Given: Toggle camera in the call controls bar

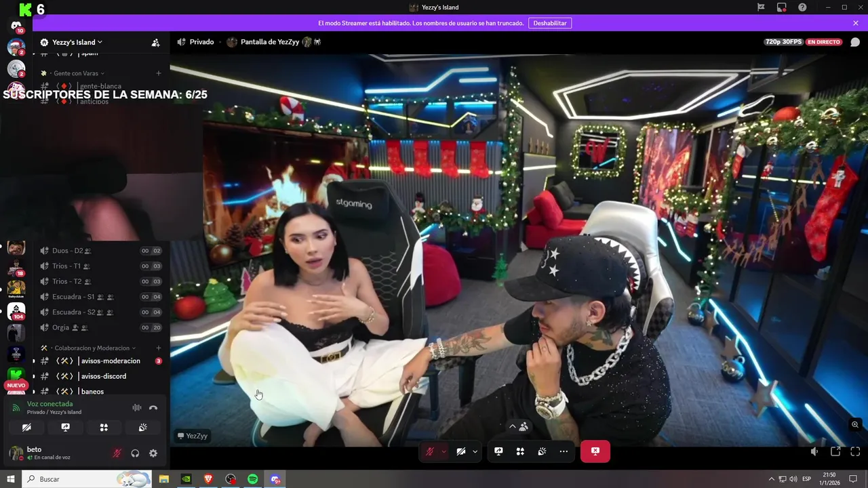Looking at the screenshot, I should (461, 451).
